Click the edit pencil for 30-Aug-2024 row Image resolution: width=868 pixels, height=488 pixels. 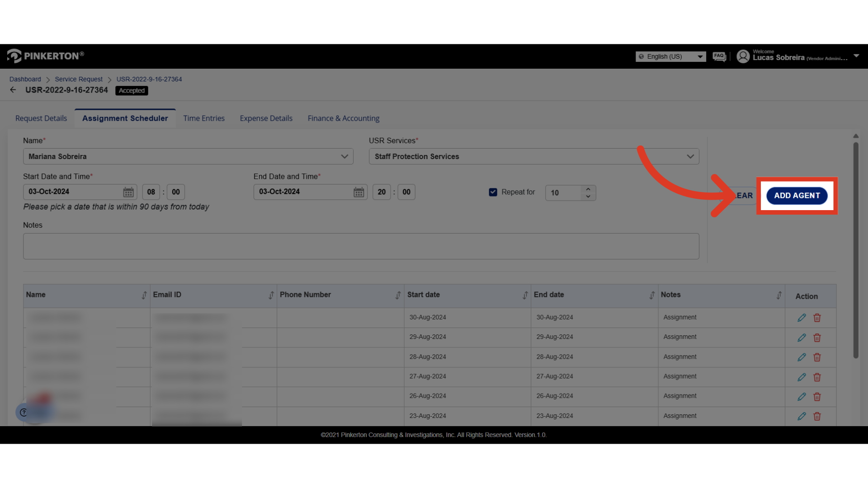point(802,318)
